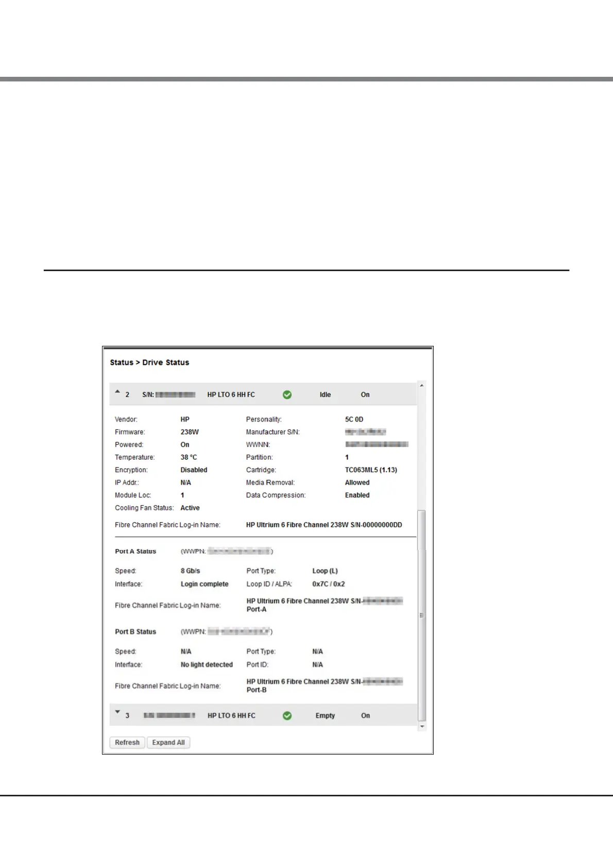Select the Port Type value 'Loop (L)'
The height and width of the screenshot is (868, 613).
(325, 571)
